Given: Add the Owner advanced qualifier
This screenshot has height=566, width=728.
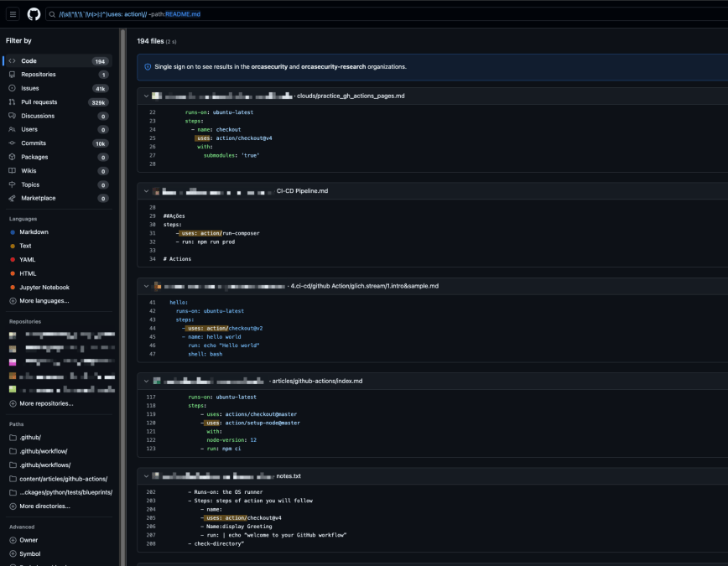Looking at the screenshot, I should point(23,540).
